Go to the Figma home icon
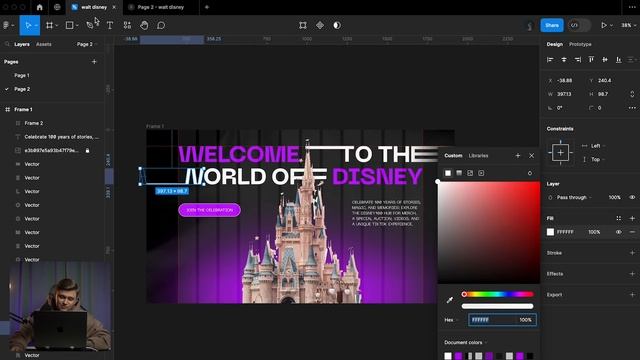 pyautogui.click(x=40, y=7)
